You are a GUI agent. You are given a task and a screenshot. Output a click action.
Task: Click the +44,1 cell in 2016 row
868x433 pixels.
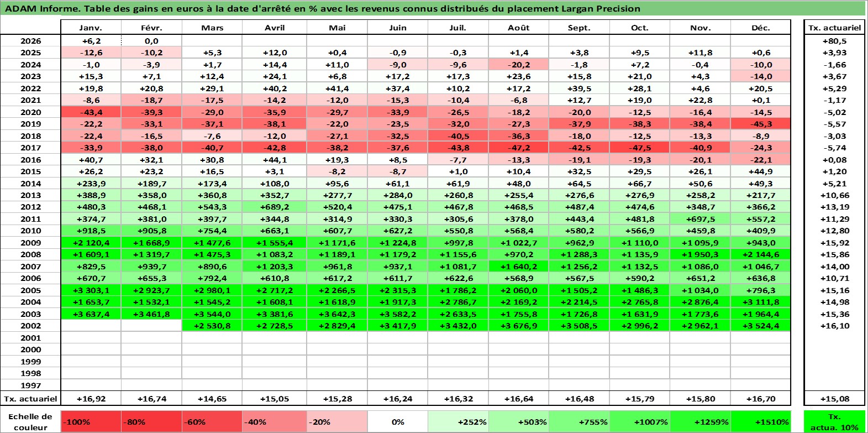275,160
